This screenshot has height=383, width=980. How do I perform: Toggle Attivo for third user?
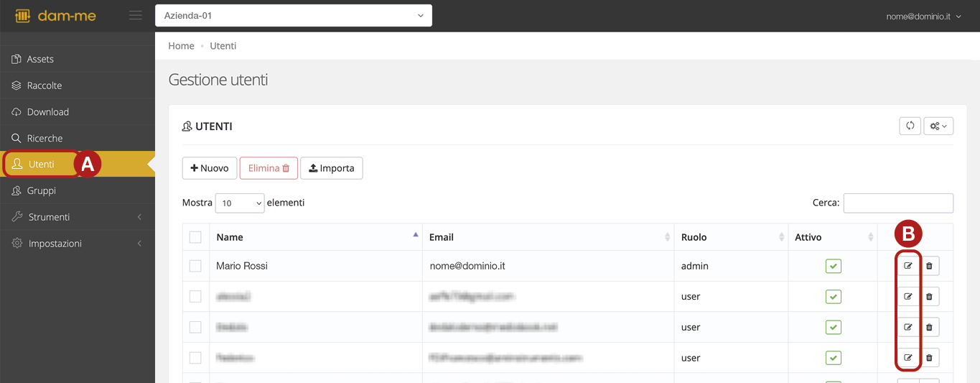coord(833,327)
